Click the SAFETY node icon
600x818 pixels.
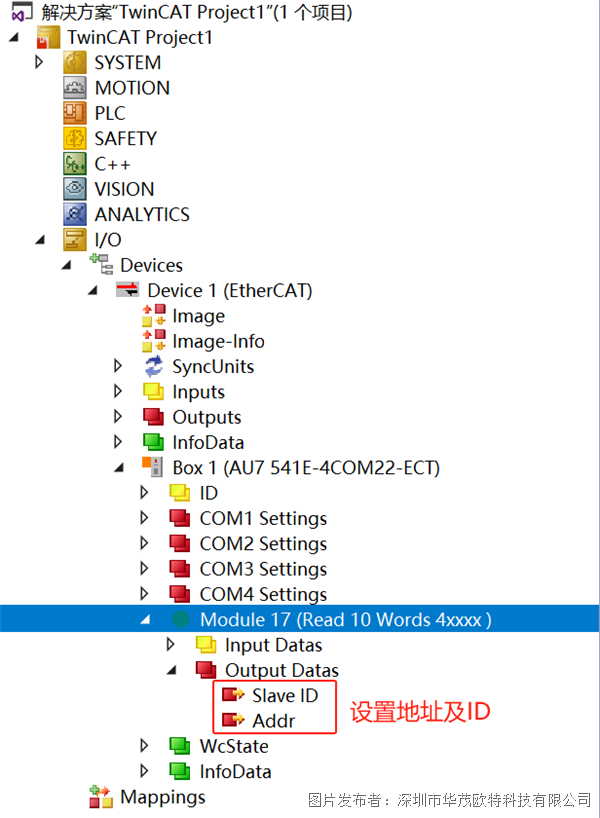(x=75, y=138)
